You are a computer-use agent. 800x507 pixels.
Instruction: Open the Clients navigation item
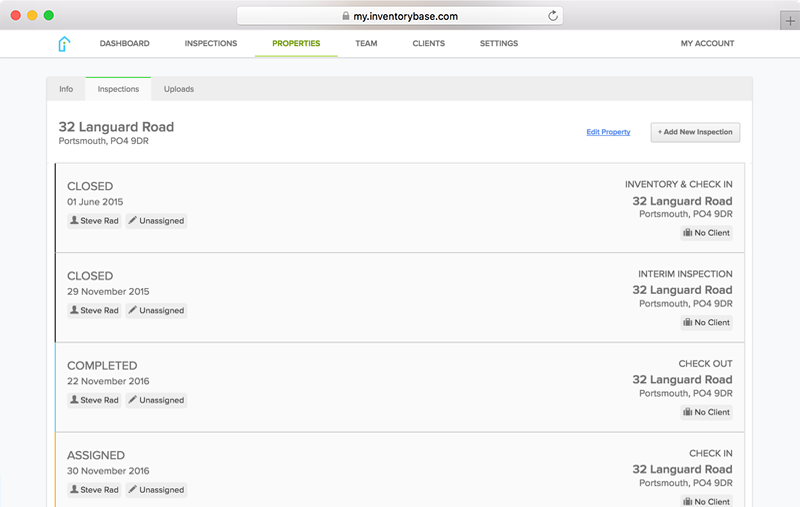pyautogui.click(x=429, y=43)
